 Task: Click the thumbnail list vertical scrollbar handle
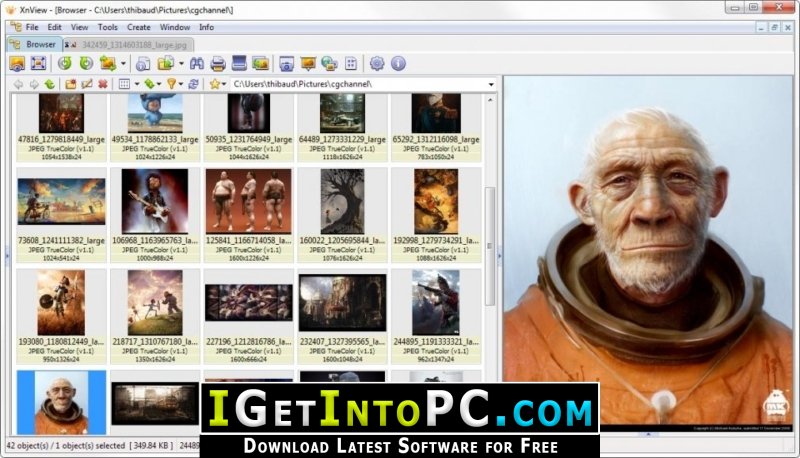490,246
